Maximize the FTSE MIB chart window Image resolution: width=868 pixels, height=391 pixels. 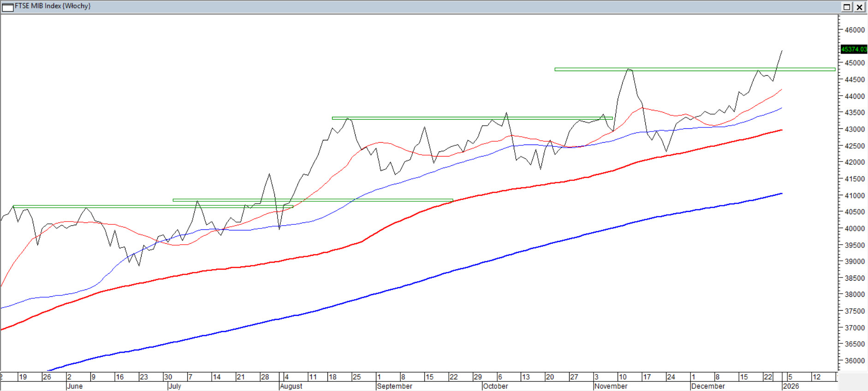pos(847,6)
